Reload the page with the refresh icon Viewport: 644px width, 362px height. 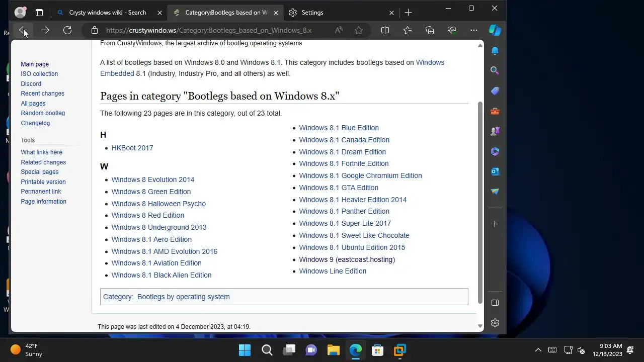(67, 30)
